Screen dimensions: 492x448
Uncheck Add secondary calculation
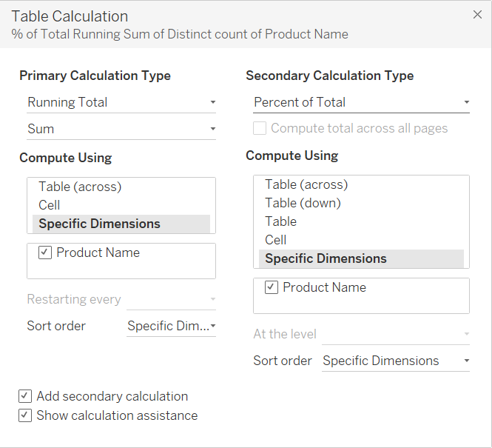26,396
